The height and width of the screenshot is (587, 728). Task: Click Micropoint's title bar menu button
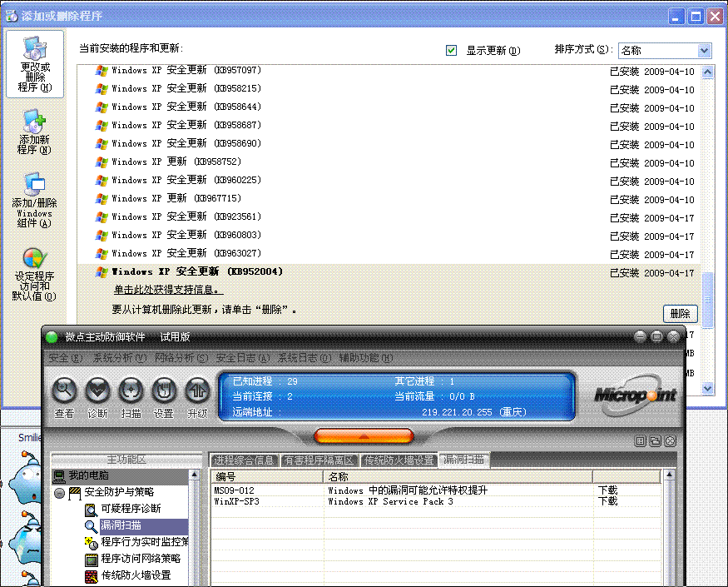656,336
